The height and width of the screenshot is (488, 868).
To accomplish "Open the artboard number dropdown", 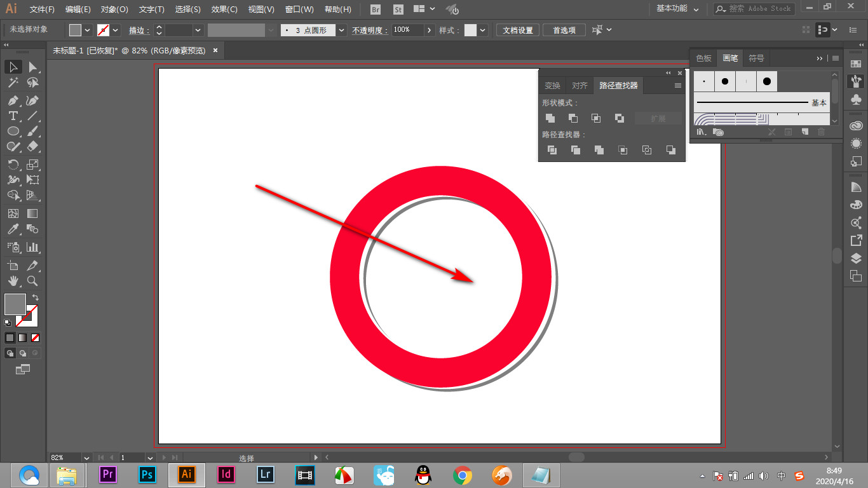I will click(150, 457).
